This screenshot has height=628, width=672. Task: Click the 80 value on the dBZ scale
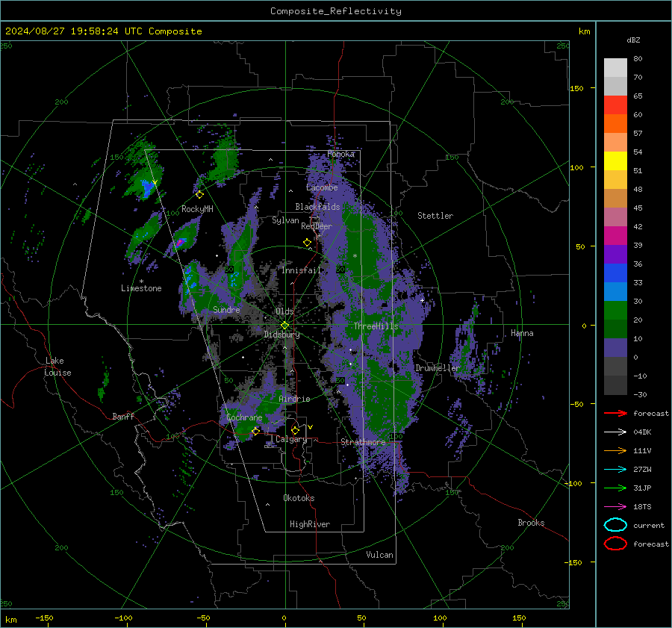638,59
